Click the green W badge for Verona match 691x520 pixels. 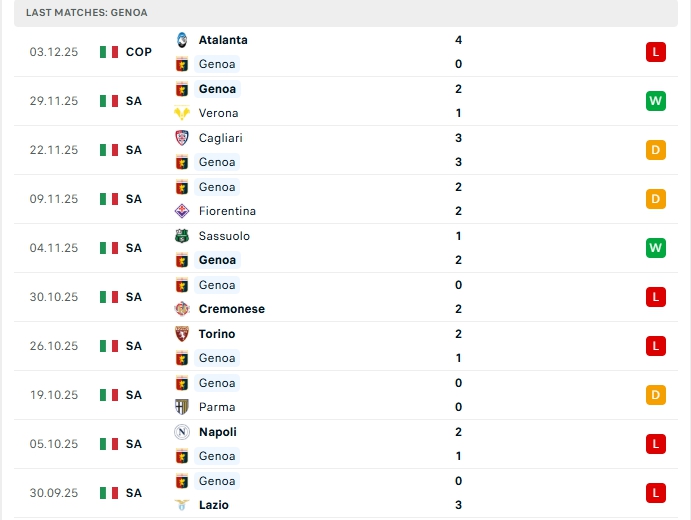click(x=656, y=101)
